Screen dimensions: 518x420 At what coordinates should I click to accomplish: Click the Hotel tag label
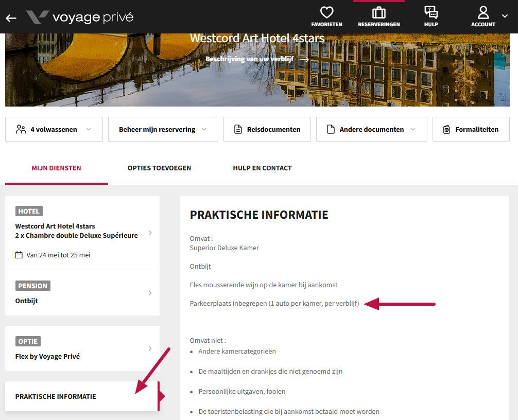(x=29, y=211)
